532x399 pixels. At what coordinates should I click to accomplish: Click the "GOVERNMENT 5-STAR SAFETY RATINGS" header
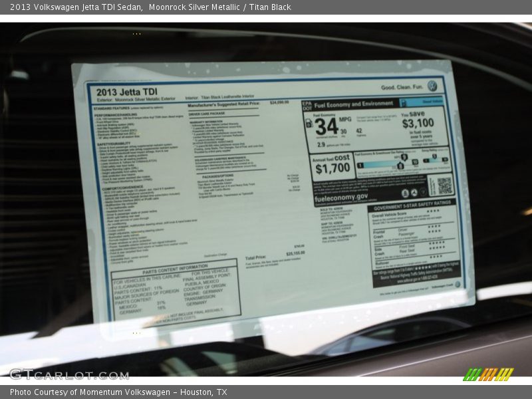[412, 205]
